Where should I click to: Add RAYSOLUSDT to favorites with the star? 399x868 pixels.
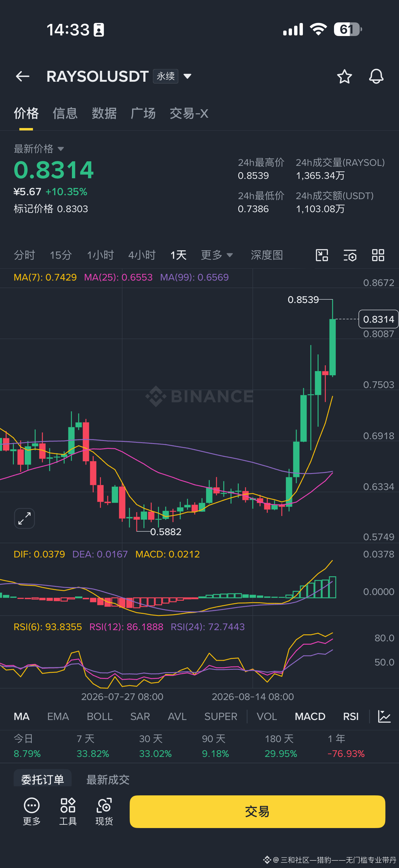(345, 77)
